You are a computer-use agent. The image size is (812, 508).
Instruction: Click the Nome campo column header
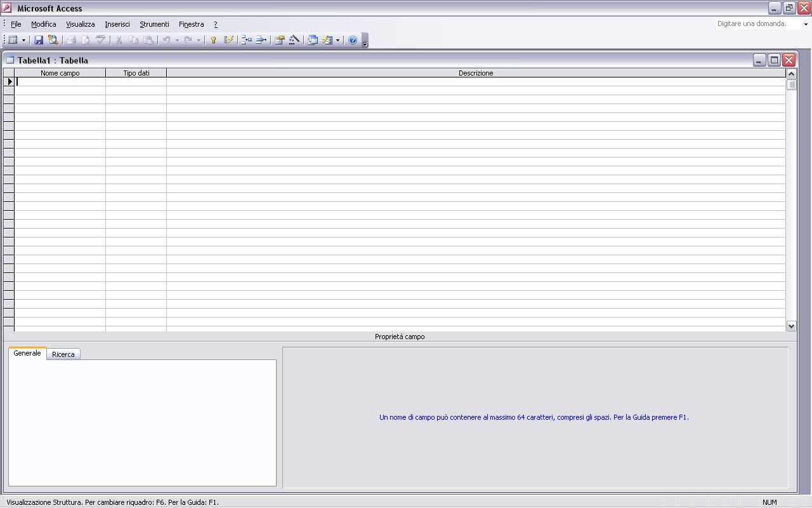coord(60,73)
